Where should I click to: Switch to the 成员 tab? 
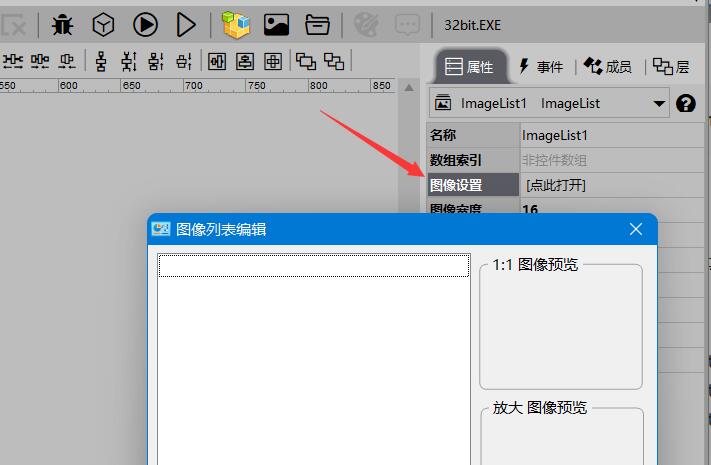(608, 67)
